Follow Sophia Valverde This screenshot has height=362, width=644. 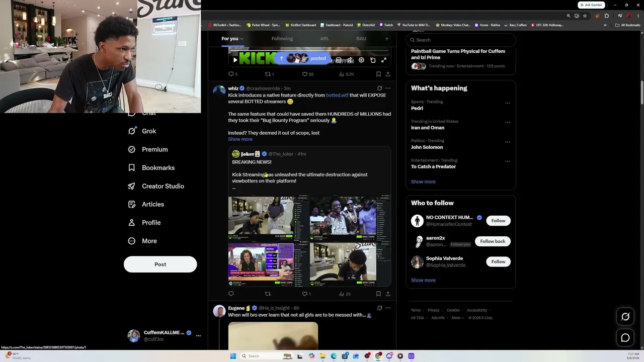[498, 261]
